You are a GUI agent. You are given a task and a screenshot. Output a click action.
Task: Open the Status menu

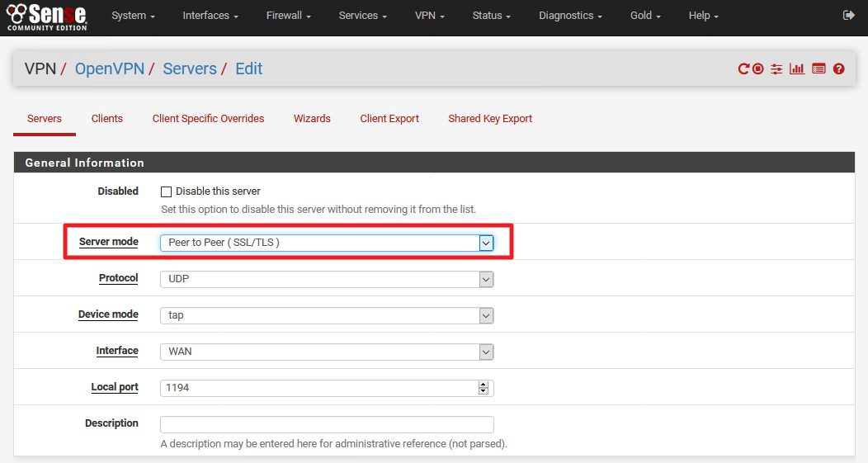(x=491, y=16)
